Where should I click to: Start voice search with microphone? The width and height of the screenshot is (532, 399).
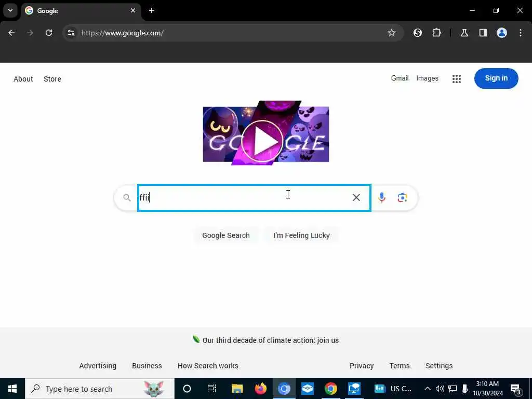pyautogui.click(x=382, y=197)
